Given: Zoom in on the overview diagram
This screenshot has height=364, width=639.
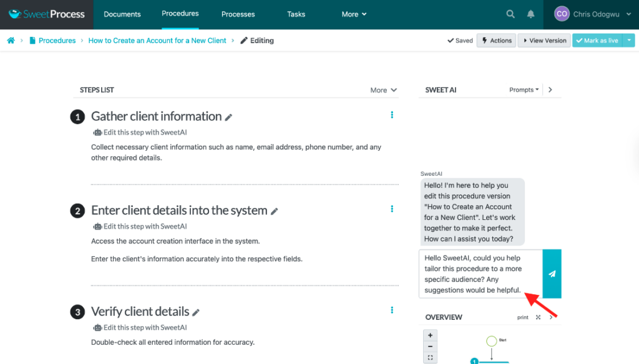Looking at the screenshot, I should [x=431, y=335].
